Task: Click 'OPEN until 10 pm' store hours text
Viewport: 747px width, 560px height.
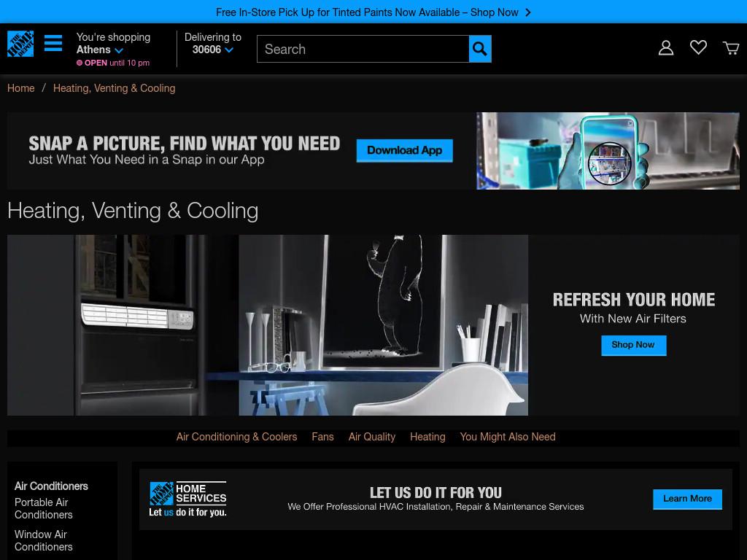Action: tap(113, 63)
